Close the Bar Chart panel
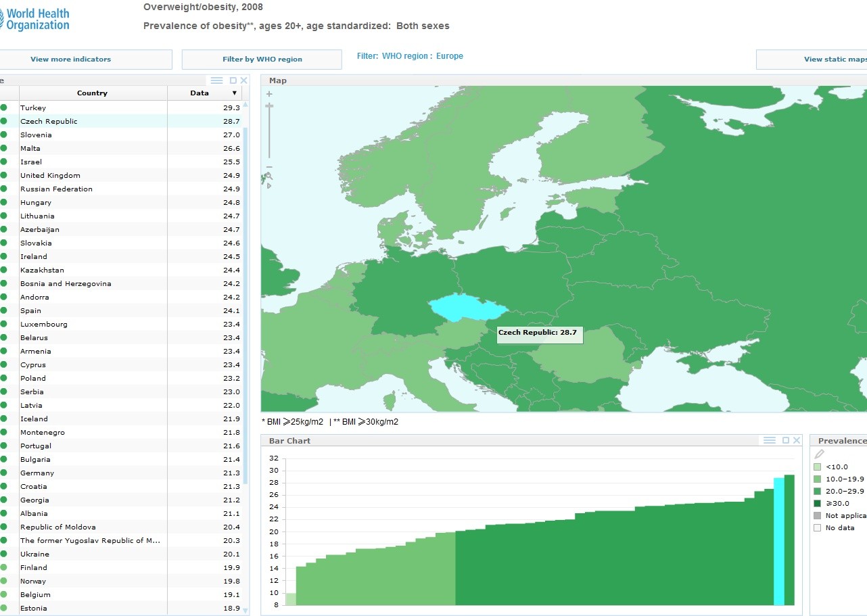The height and width of the screenshot is (616, 867). (797, 440)
